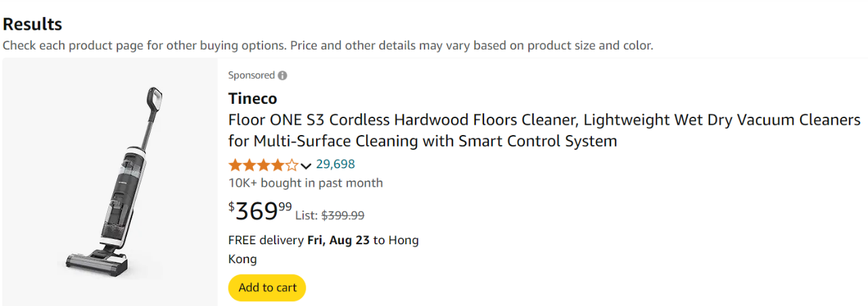Click the 10K+ bought in past month text

(x=305, y=183)
